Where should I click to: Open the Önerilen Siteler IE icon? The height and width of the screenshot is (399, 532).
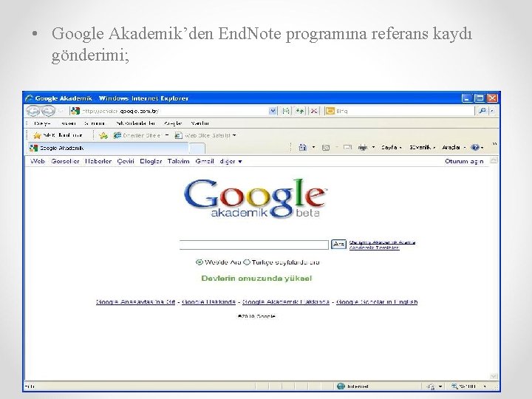(x=117, y=135)
